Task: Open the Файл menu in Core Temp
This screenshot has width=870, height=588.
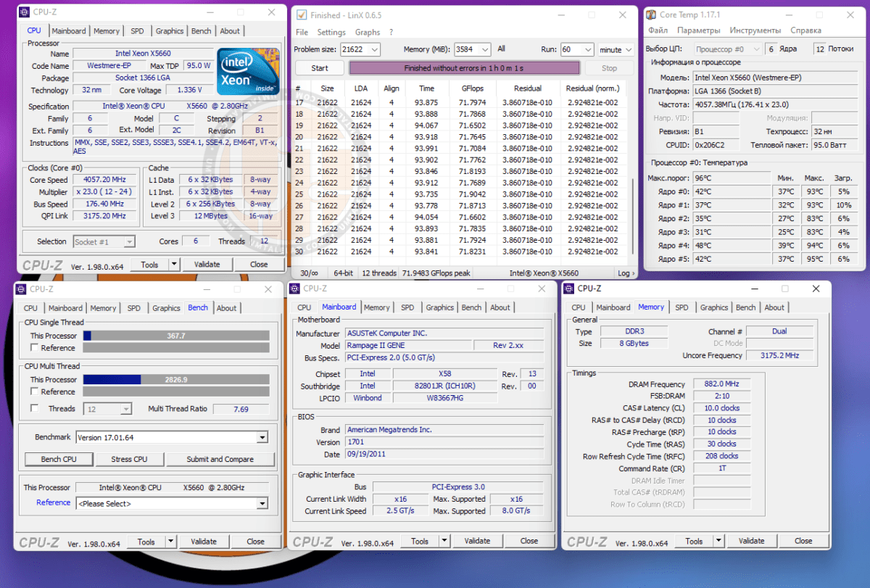Action: [658, 30]
